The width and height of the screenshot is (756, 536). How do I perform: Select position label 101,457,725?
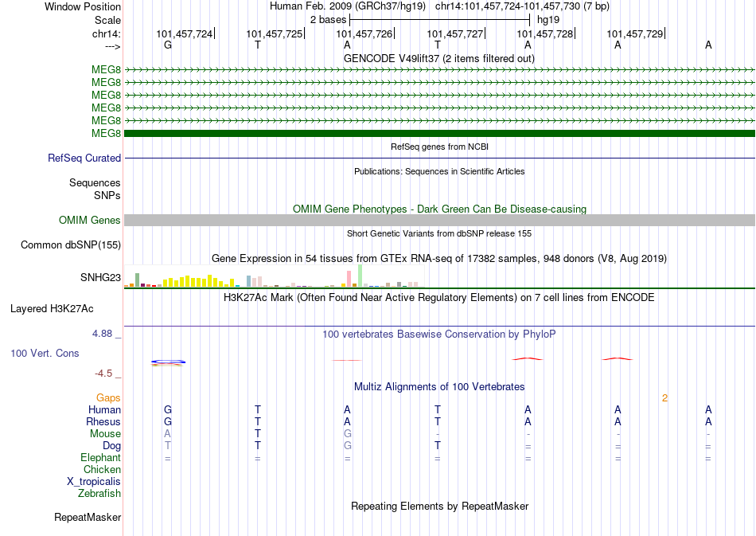275,33
